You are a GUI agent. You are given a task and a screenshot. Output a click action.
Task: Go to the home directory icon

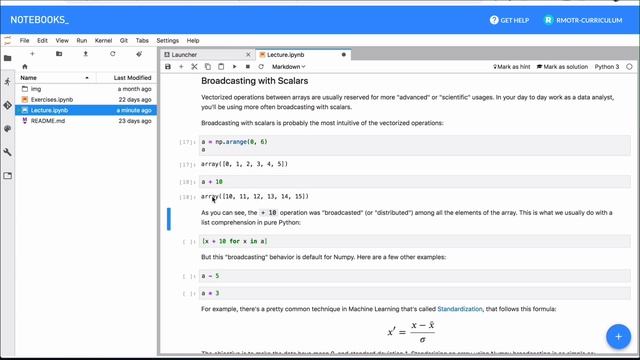pos(24,67)
